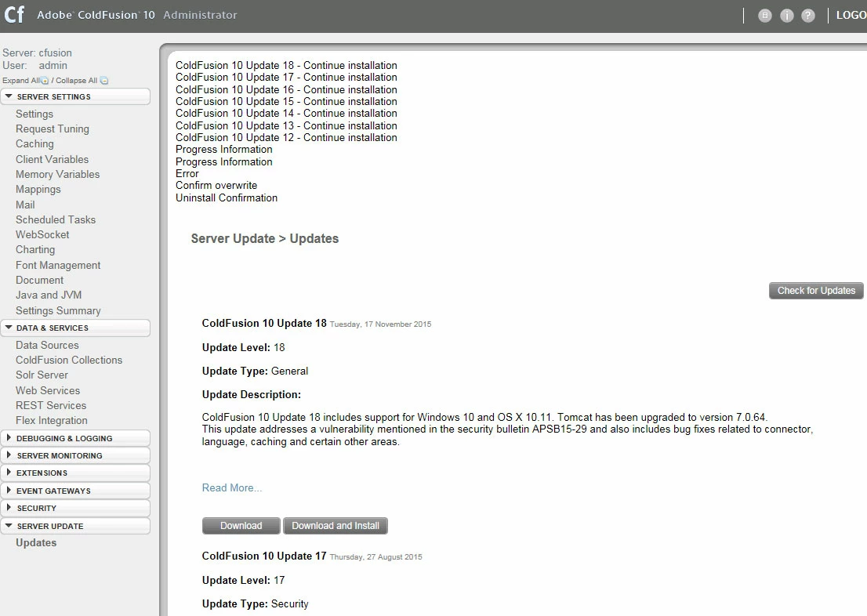Open REST Services in sidebar
Screen dimensions: 867x616
(x=51, y=405)
